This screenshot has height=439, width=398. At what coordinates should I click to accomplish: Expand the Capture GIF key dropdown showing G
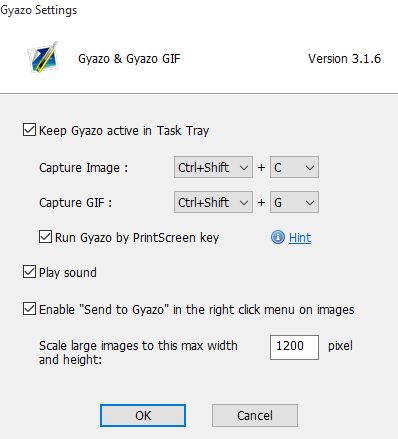294,202
